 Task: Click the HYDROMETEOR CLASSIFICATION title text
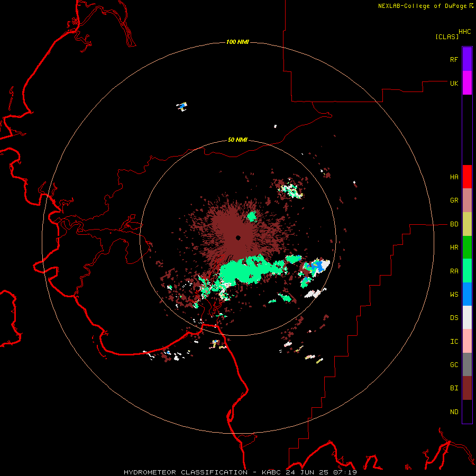(x=186, y=472)
